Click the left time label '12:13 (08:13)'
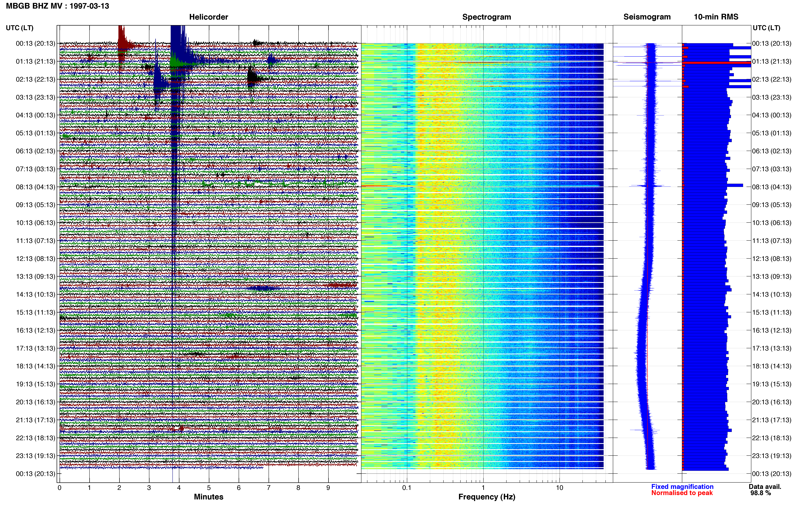 click(36, 259)
